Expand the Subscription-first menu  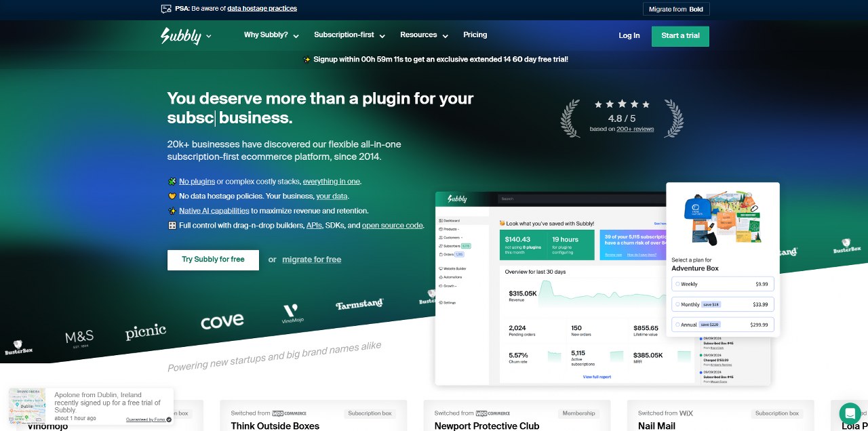[x=349, y=35]
